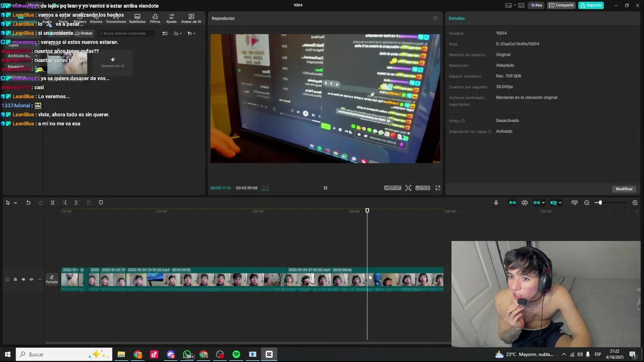Open the layout selector icon

pos(509,5)
